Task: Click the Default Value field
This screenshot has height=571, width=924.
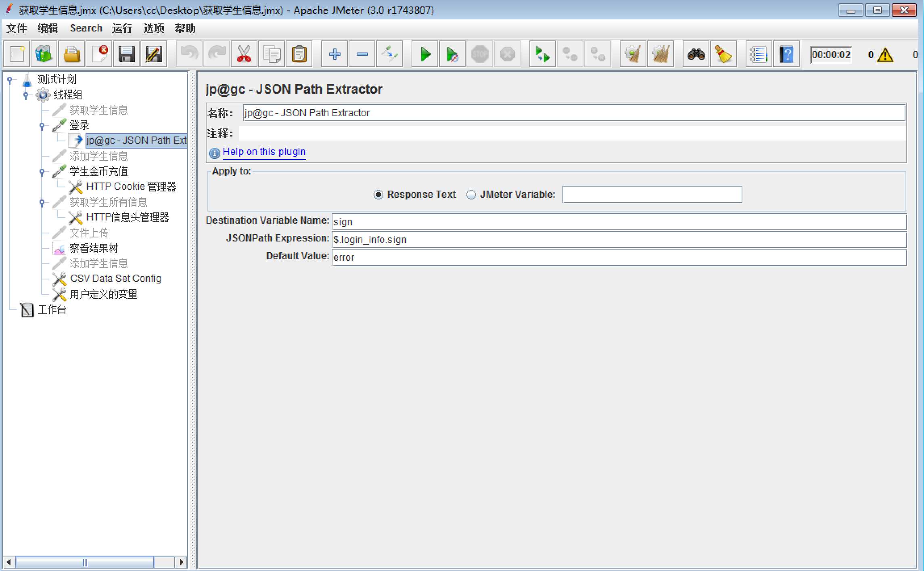Action: click(x=619, y=257)
